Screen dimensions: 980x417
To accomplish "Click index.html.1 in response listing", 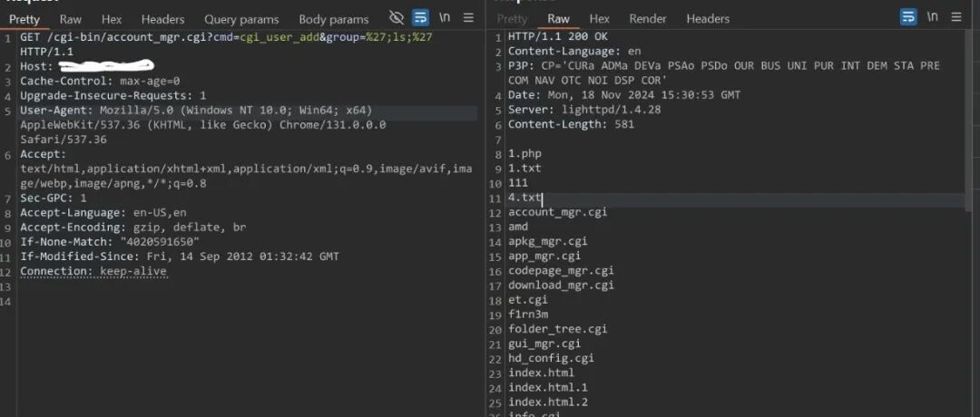I will point(547,388).
